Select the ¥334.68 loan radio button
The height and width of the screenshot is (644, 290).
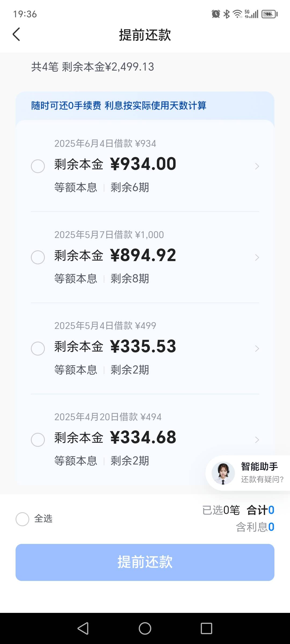38,440
